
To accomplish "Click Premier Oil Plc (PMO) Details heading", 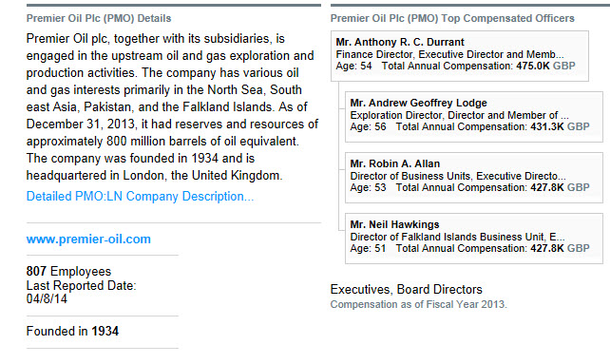I will (99, 18).
